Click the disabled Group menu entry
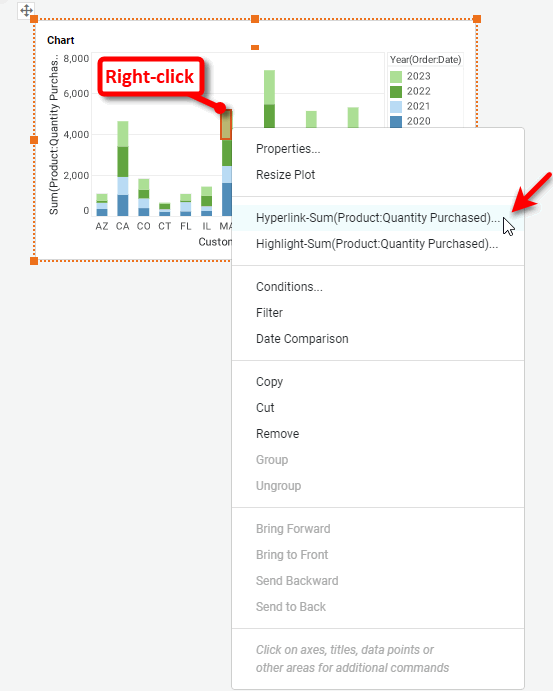Viewport: 553px width, 691px height. [x=272, y=460]
